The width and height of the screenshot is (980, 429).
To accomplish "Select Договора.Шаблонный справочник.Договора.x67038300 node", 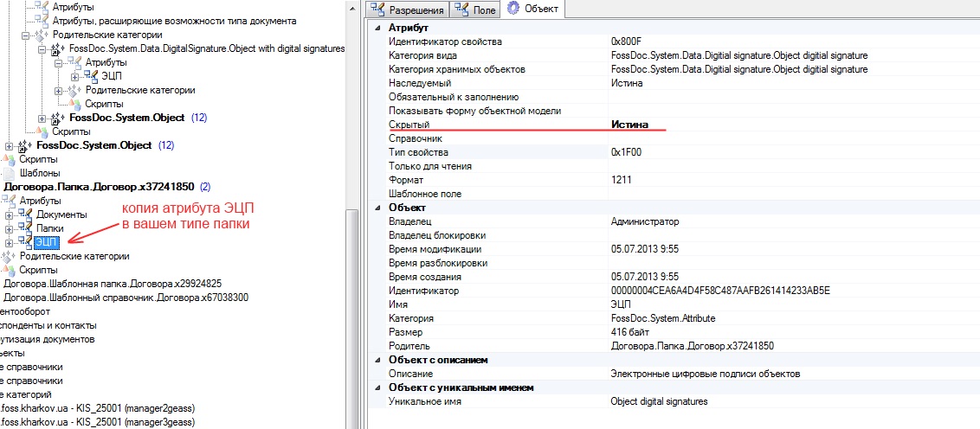I will [126, 298].
